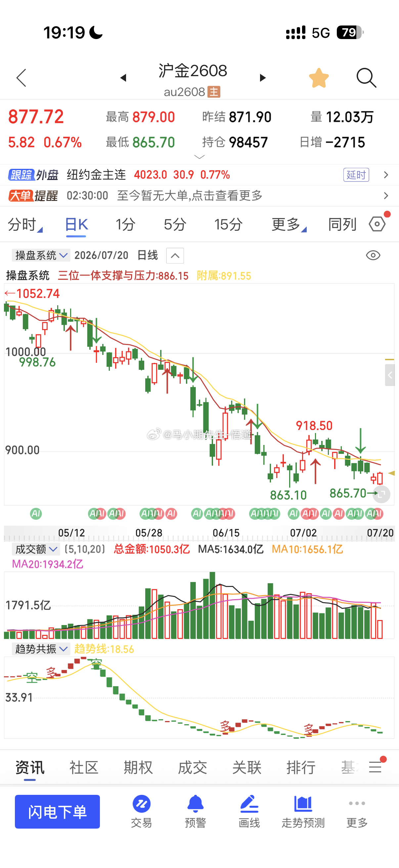Tap 三位一体支撑与压力:886.15 label
The height and width of the screenshot is (868, 399).
coord(123,276)
